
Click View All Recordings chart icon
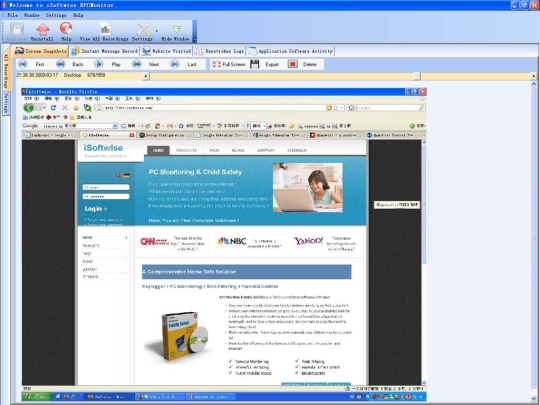105,29
